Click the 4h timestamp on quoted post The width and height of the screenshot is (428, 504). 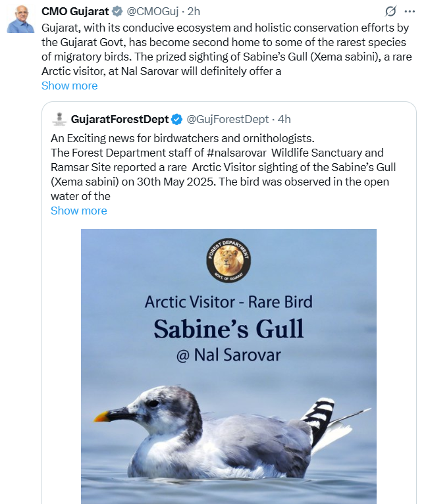pos(283,120)
